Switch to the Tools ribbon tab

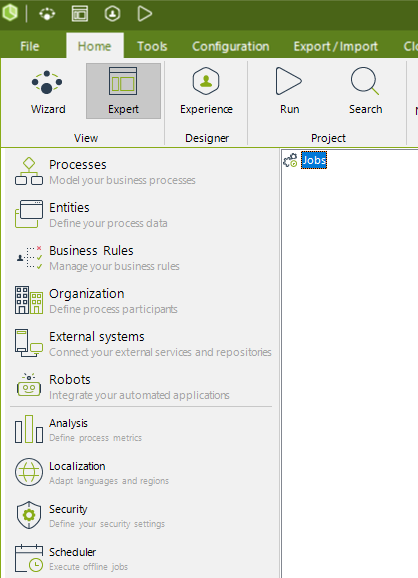[x=152, y=46]
